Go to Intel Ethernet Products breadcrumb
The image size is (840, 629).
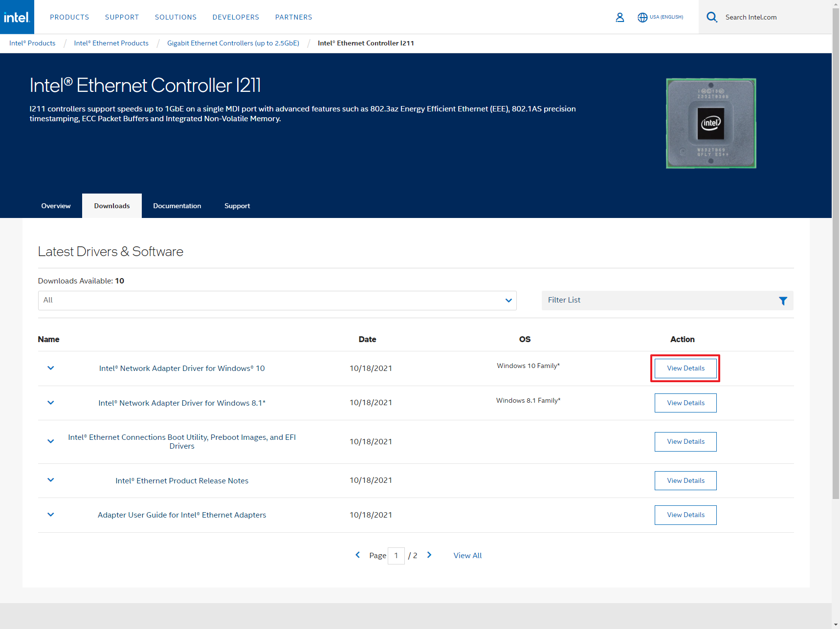tap(111, 43)
